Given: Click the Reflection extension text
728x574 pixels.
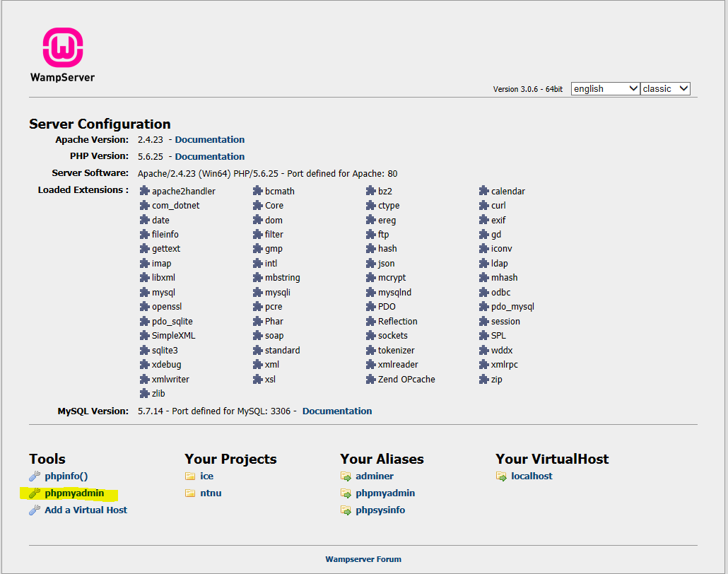Looking at the screenshot, I should 397,322.
